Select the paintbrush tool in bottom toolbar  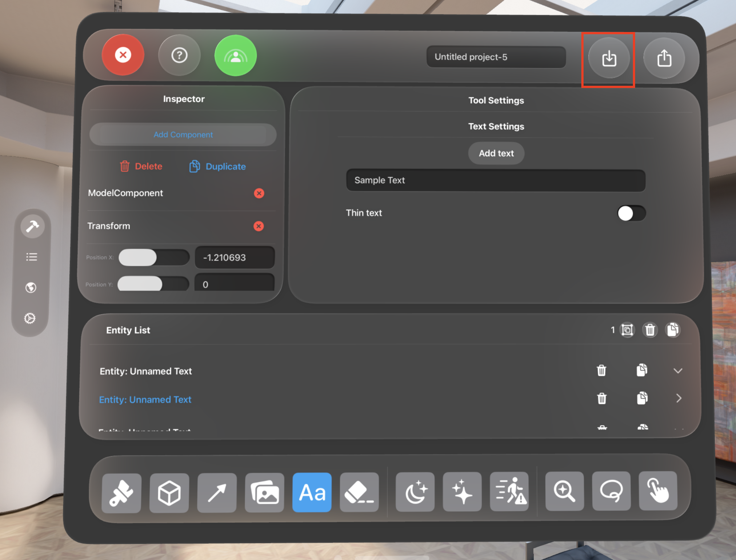(121, 492)
